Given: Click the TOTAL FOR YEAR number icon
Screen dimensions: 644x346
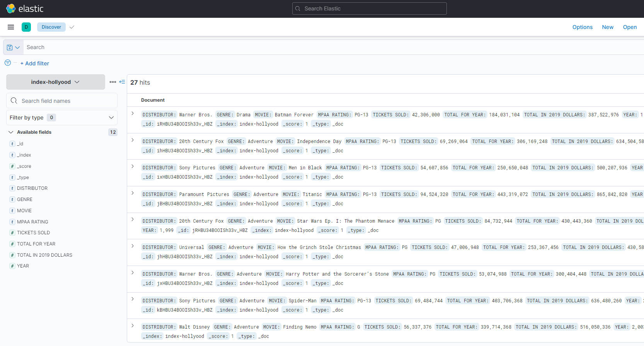Looking at the screenshot, I should click(x=12, y=244).
